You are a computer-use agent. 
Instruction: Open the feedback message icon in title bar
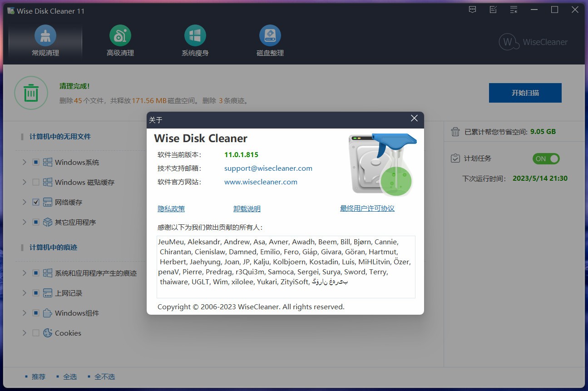tap(473, 10)
